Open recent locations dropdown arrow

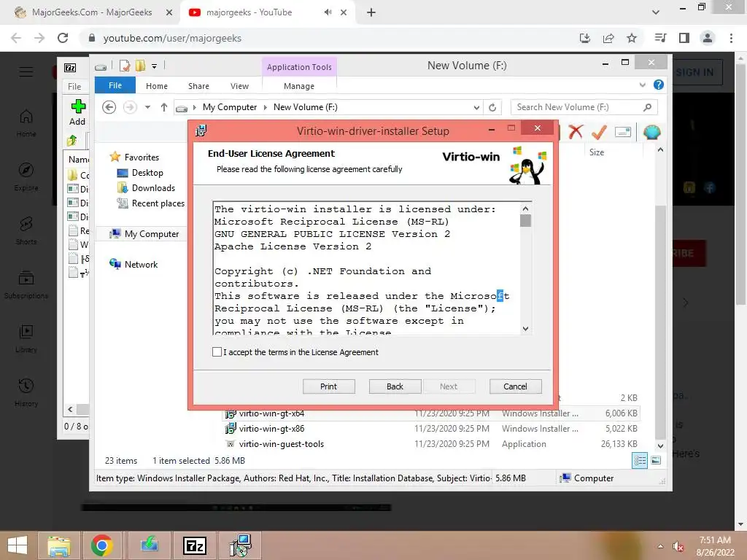pyautogui.click(x=147, y=107)
